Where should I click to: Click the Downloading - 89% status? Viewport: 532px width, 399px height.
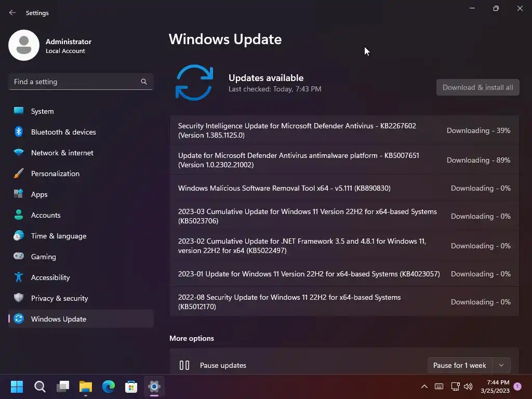478,160
